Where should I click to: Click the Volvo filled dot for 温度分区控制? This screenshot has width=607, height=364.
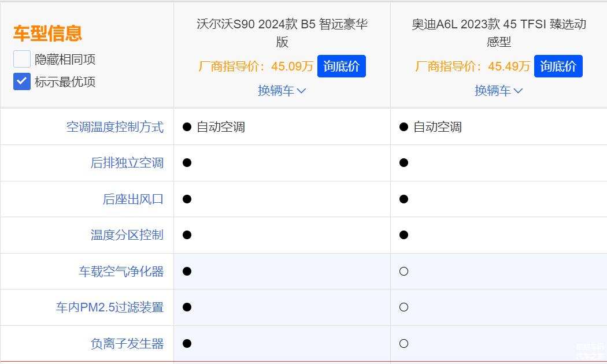(x=187, y=235)
